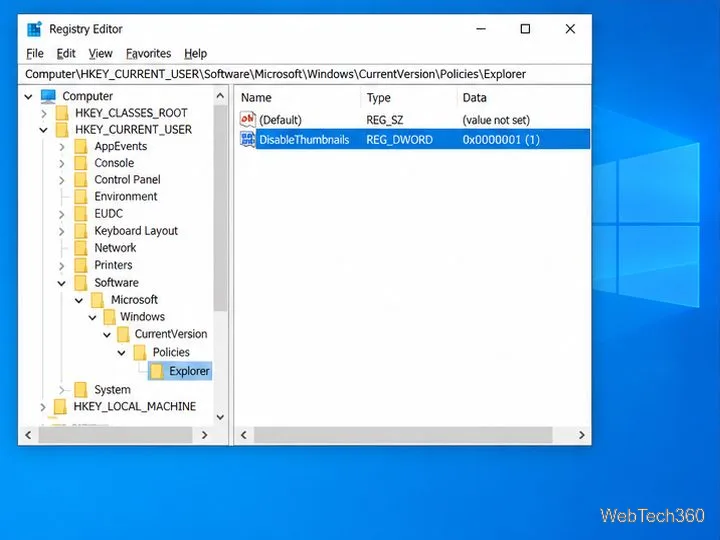Click the values pane scroll left arrow
720x540 pixels.
pyautogui.click(x=244, y=435)
